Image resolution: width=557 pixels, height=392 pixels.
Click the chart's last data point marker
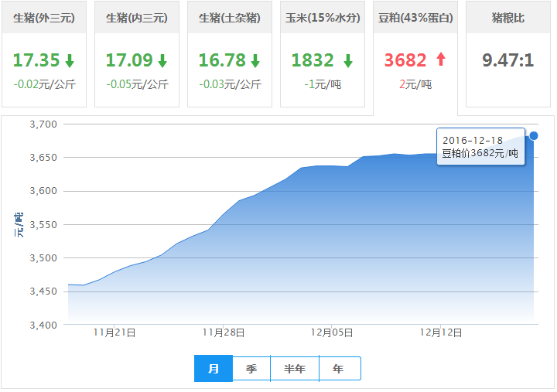[x=533, y=135]
